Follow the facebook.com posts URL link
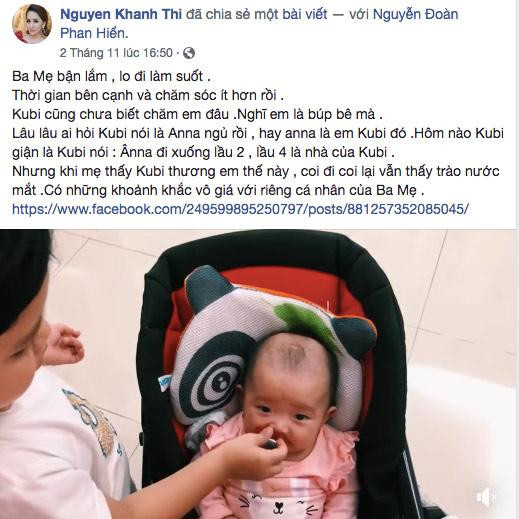 [241, 209]
